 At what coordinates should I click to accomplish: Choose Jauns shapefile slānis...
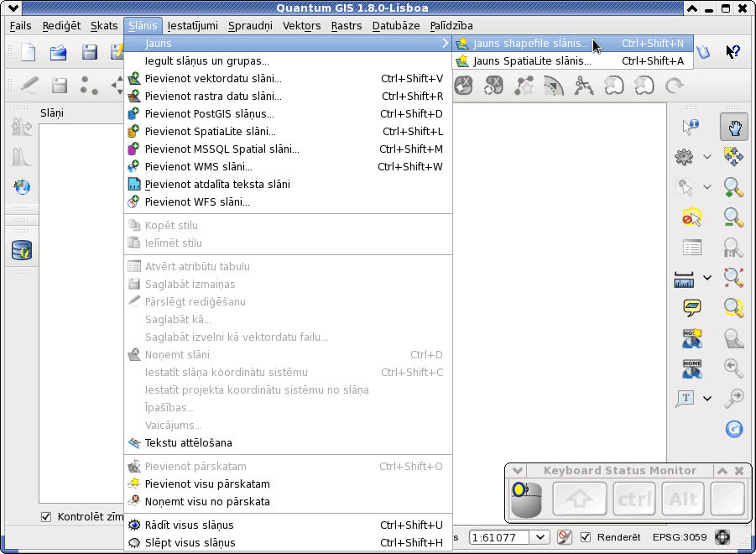[x=573, y=44]
